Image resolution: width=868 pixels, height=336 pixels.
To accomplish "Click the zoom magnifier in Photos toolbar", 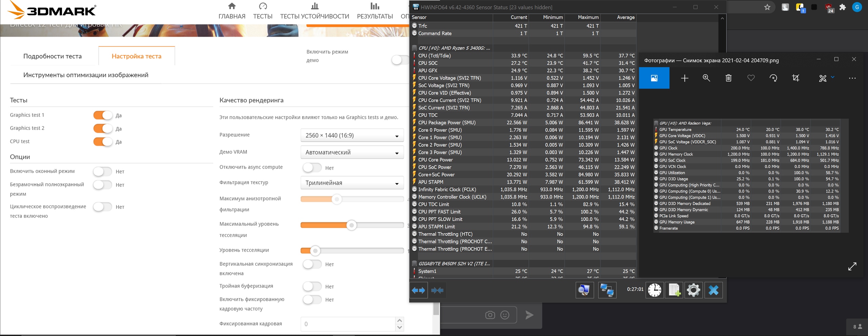I will 706,78.
